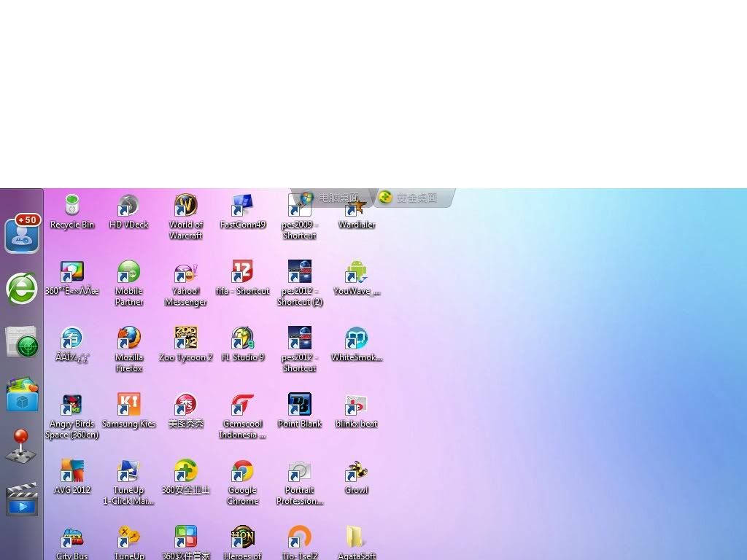Select the City Bus game icon
This screenshot has width=747, height=560.
[x=72, y=537]
